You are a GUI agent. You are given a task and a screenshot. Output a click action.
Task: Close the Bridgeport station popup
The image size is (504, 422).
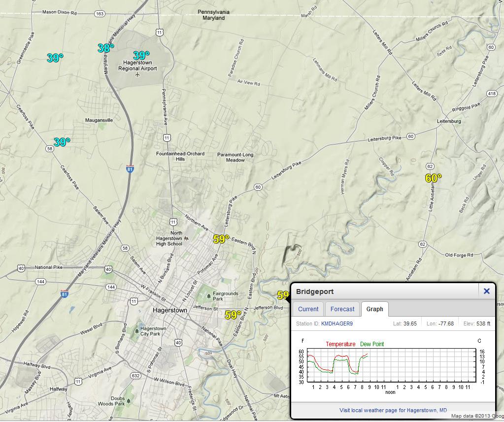(486, 291)
